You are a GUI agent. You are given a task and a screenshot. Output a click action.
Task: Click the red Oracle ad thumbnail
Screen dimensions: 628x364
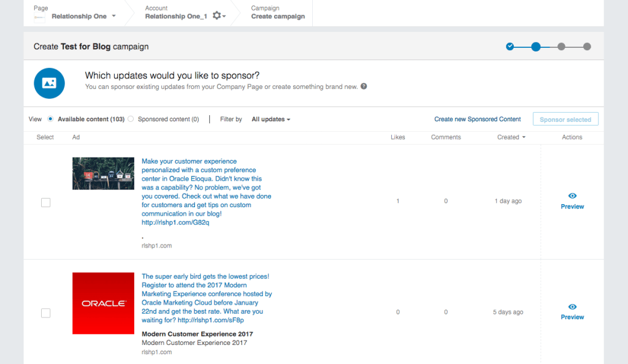coord(103,303)
